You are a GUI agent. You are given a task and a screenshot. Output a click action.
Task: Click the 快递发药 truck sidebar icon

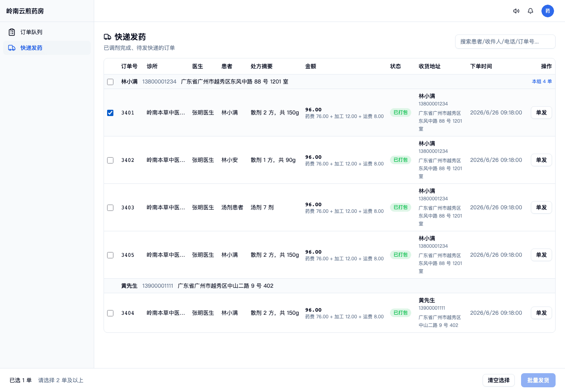(12, 48)
